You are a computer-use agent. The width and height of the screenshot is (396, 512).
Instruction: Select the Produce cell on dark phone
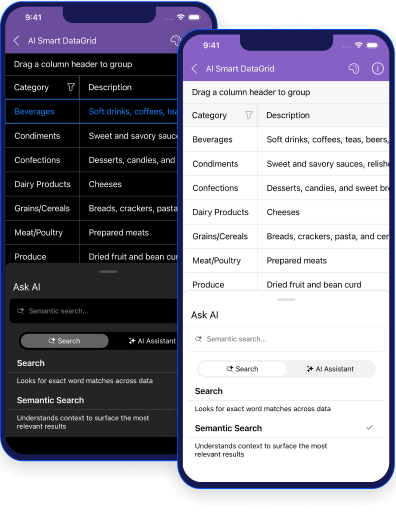click(42, 254)
